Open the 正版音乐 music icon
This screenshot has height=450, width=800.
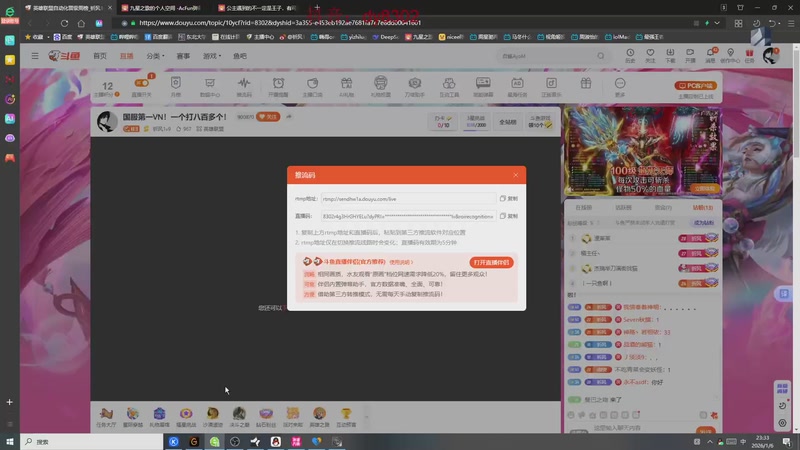551,86
